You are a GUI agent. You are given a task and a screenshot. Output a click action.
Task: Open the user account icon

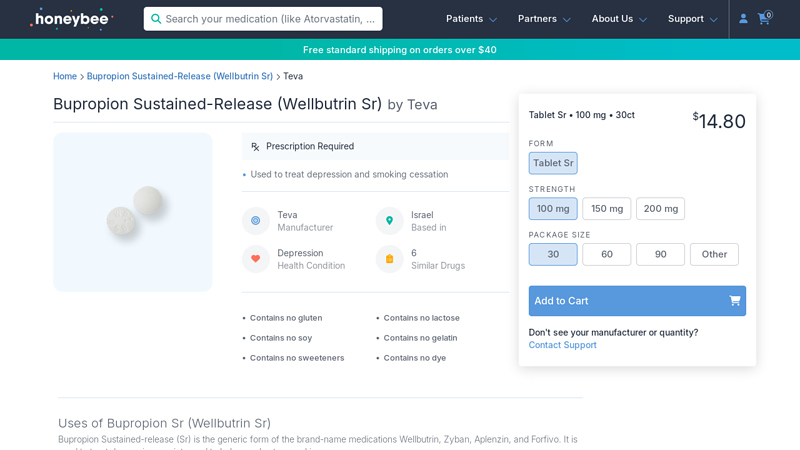pos(743,19)
